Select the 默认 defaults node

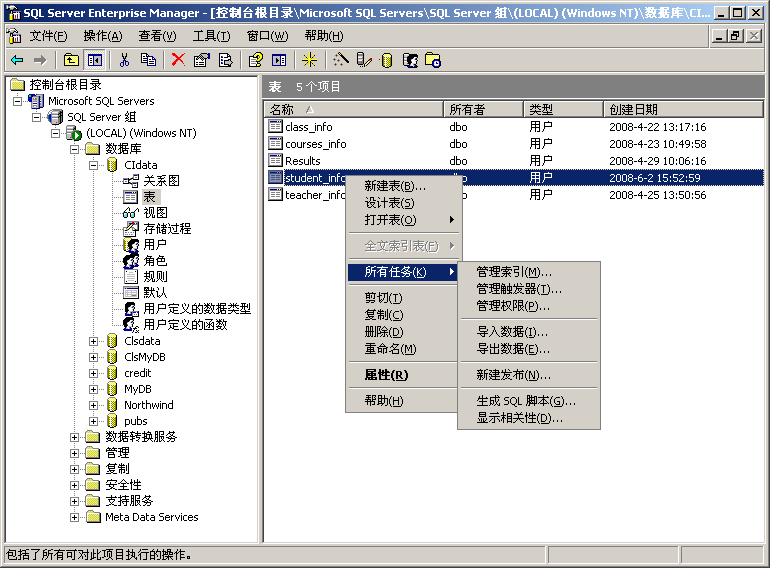[x=155, y=293]
